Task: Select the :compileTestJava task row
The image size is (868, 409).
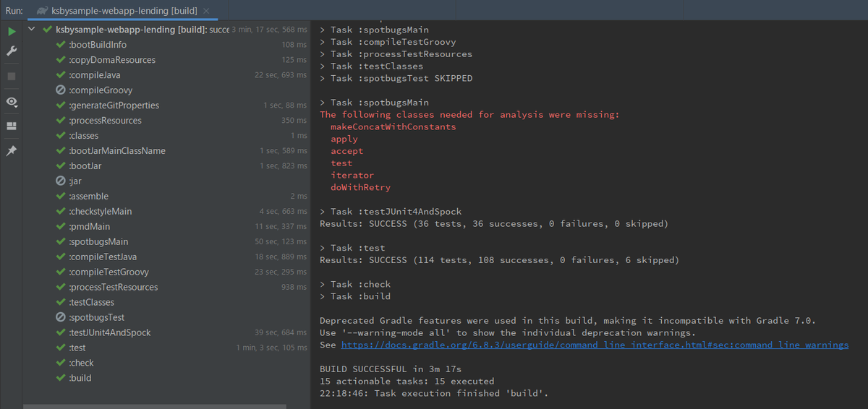Action: 167,257
